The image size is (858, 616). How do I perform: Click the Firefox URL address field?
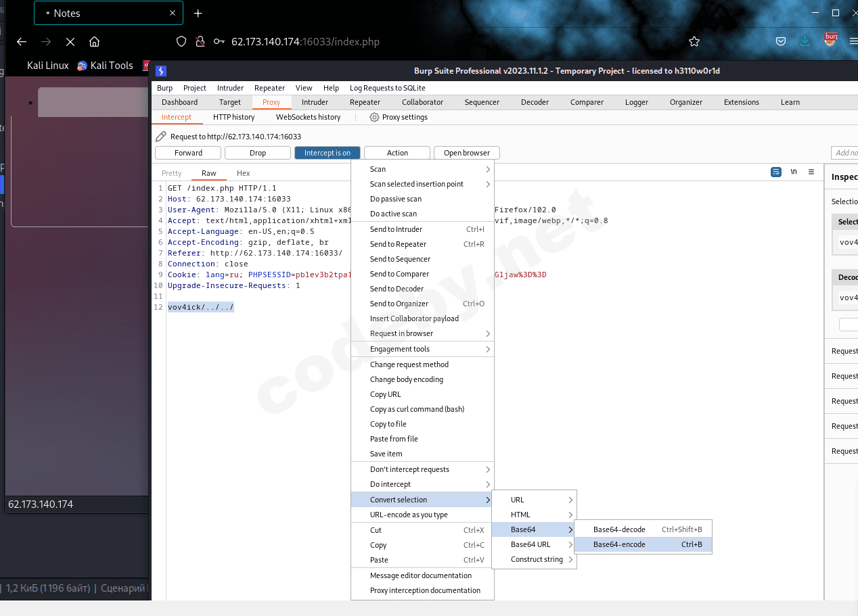click(x=440, y=42)
